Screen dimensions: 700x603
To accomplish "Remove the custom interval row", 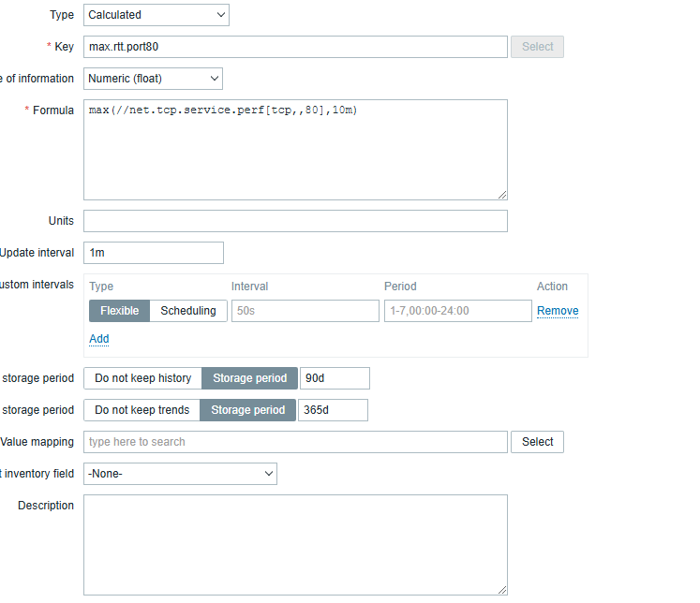I will (558, 311).
